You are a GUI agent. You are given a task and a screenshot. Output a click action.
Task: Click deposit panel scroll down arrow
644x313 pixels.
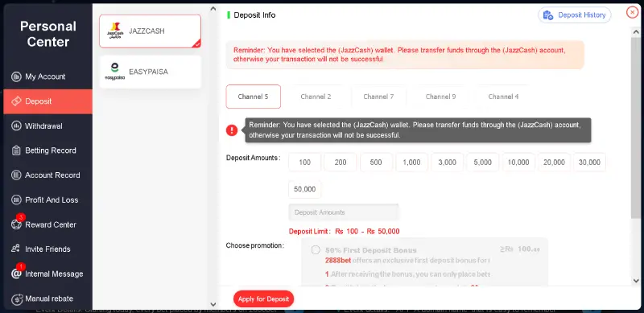click(636, 281)
